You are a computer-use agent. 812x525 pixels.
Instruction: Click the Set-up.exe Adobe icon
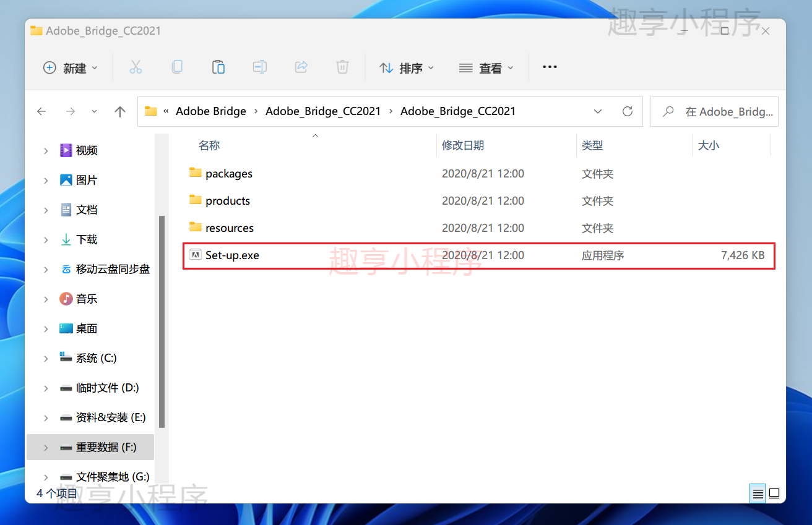point(196,255)
